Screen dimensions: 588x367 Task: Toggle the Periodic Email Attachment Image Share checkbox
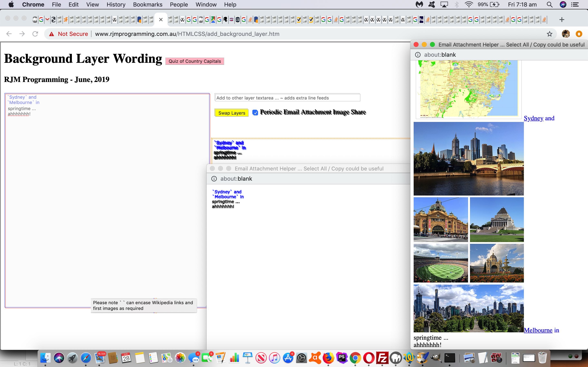[255, 113]
